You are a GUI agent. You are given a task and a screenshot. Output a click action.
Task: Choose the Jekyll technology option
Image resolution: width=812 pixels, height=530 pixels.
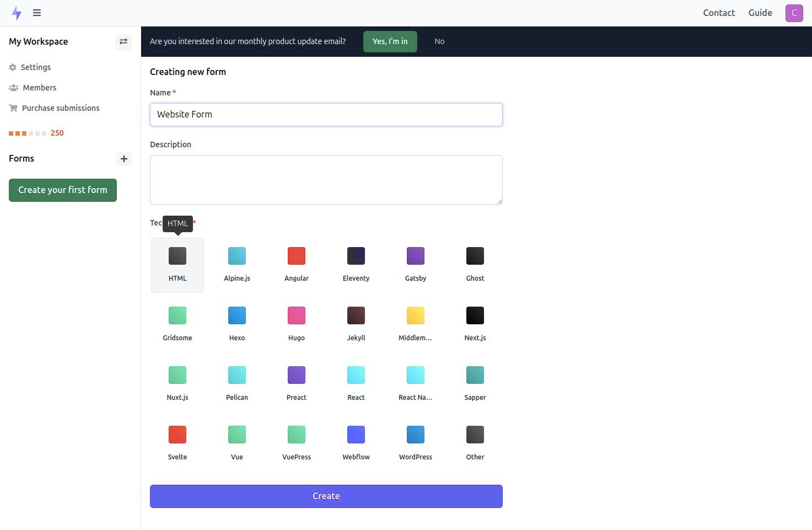356,315
